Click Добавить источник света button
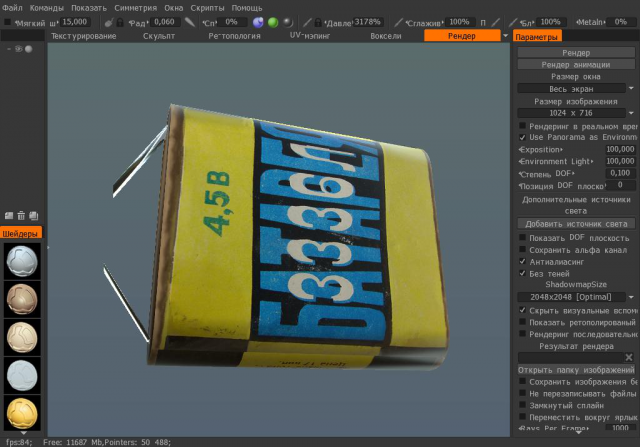 pos(576,224)
